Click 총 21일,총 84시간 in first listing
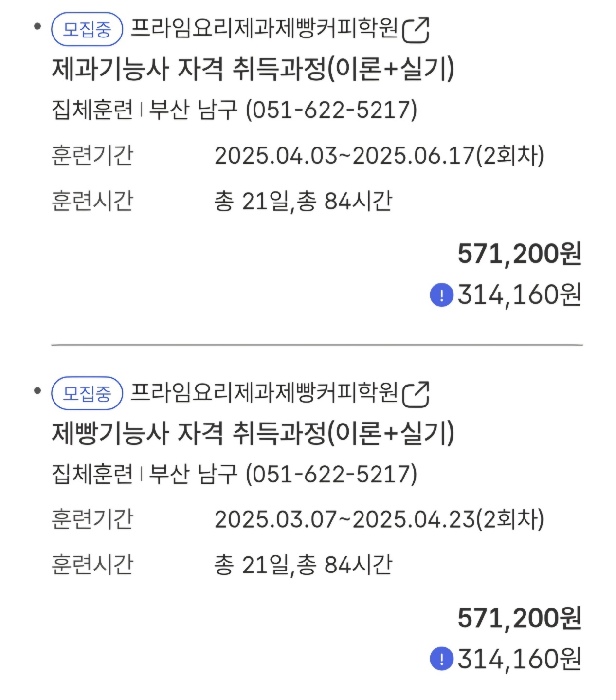 point(303,201)
